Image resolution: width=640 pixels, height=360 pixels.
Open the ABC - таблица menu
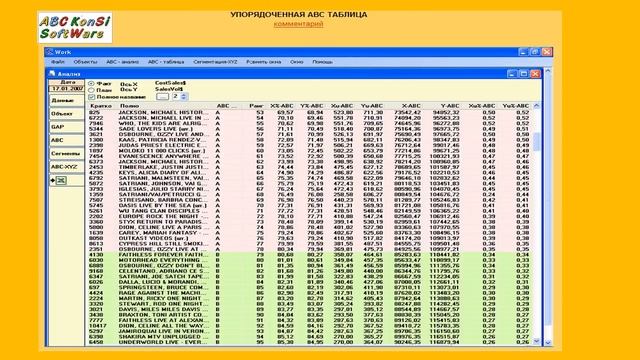pyautogui.click(x=166, y=62)
